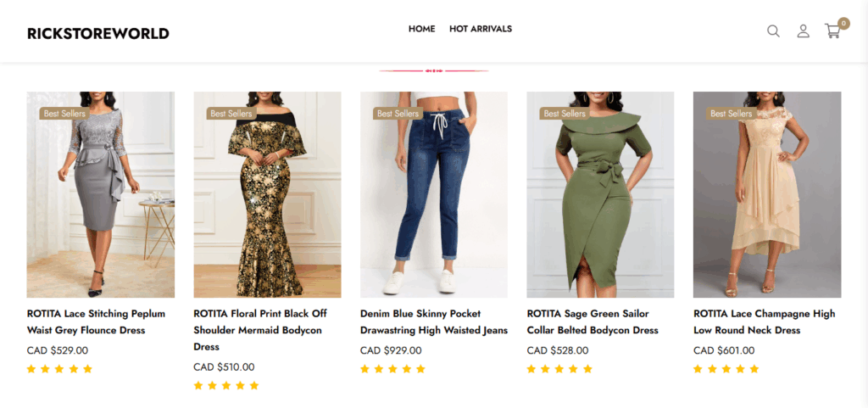
Task: Click Best Sellers badge on jeans
Action: (x=398, y=114)
